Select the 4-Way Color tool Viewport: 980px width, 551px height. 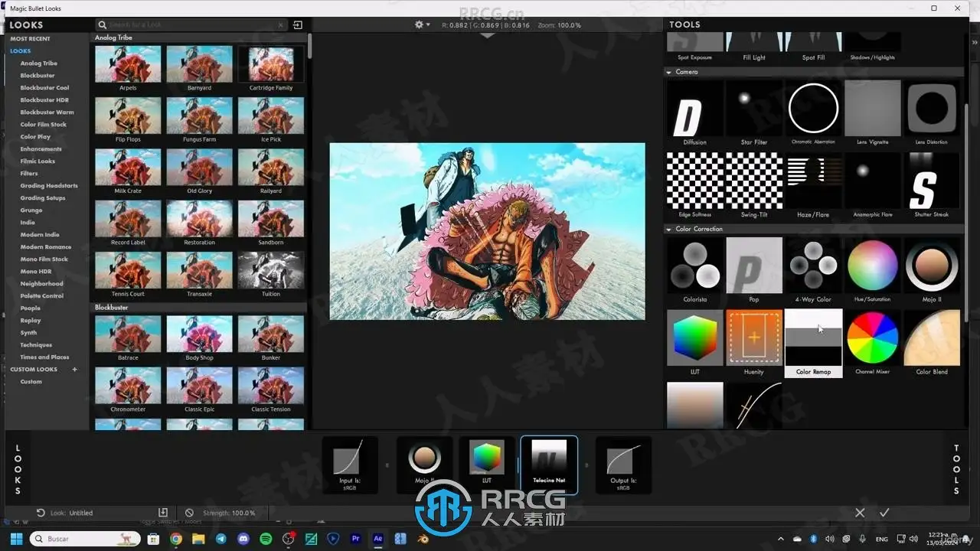point(813,271)
